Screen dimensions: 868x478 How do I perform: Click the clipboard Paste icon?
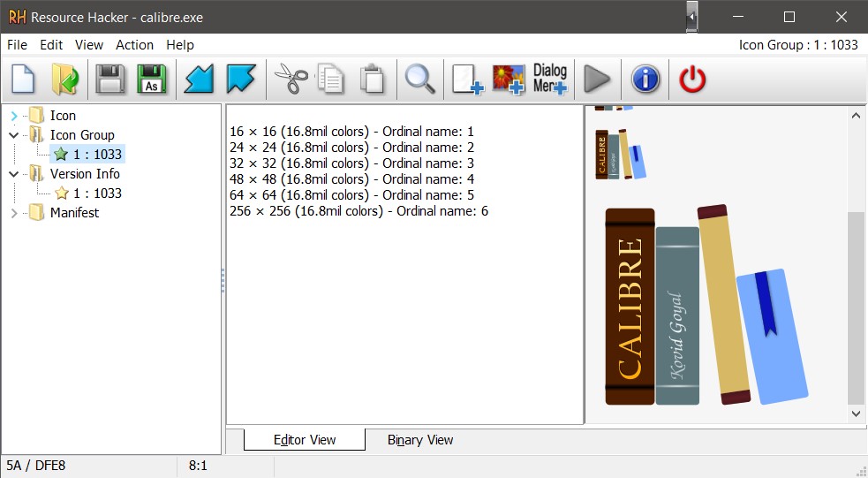pyautogui.click(x=372, y=80)
